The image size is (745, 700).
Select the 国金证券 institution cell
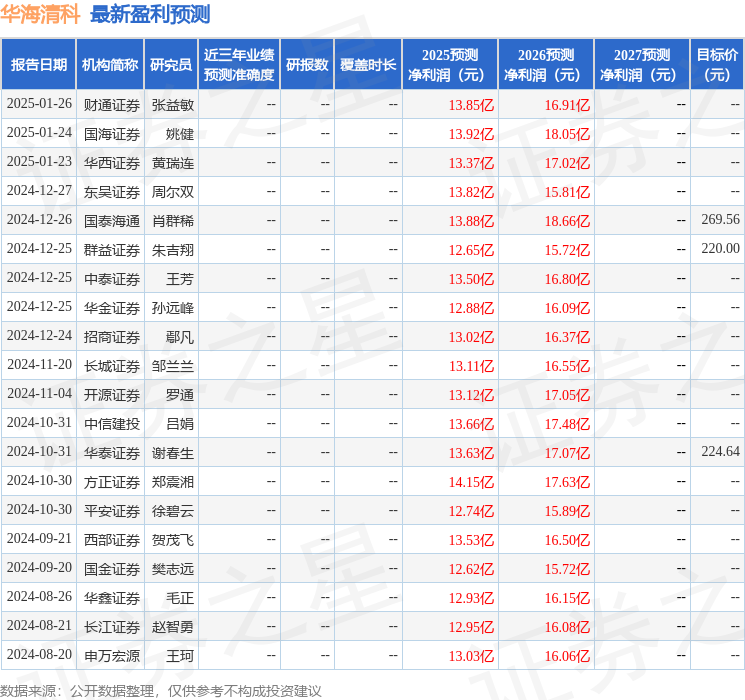[112, 569]
